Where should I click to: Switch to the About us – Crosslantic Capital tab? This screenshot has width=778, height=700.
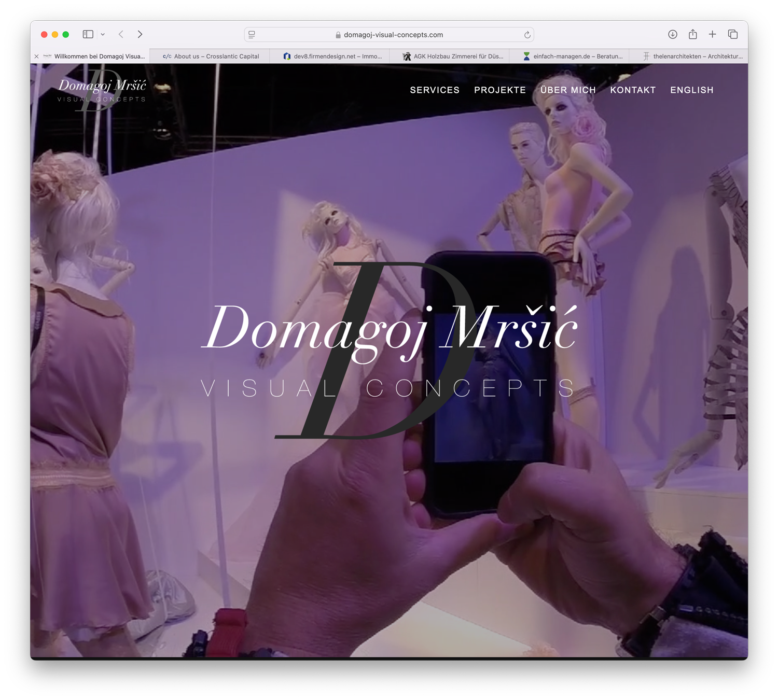211,57
